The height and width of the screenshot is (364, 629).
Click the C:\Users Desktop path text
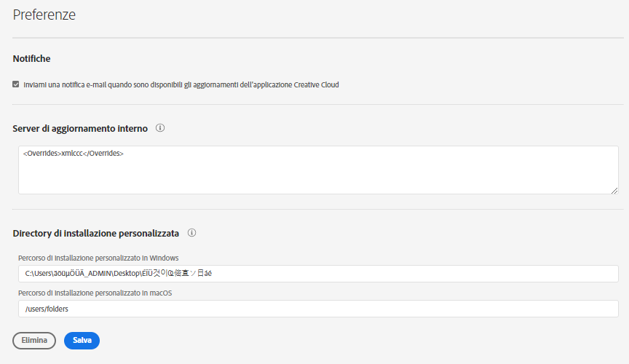pyautogui.click(x=118, y=274)
